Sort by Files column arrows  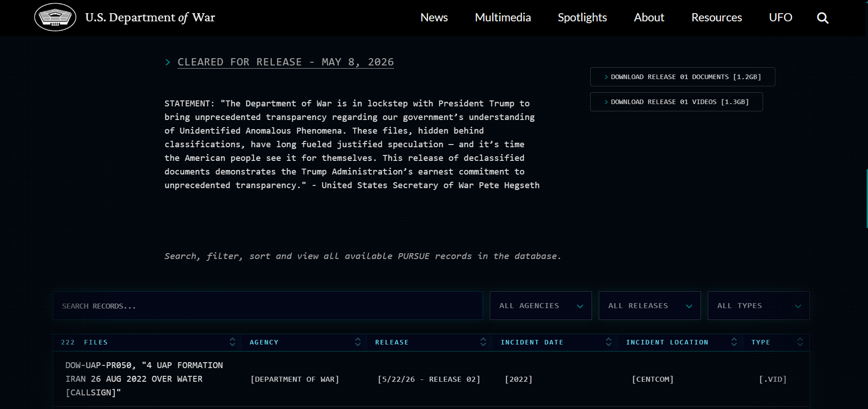pos(232,342)
